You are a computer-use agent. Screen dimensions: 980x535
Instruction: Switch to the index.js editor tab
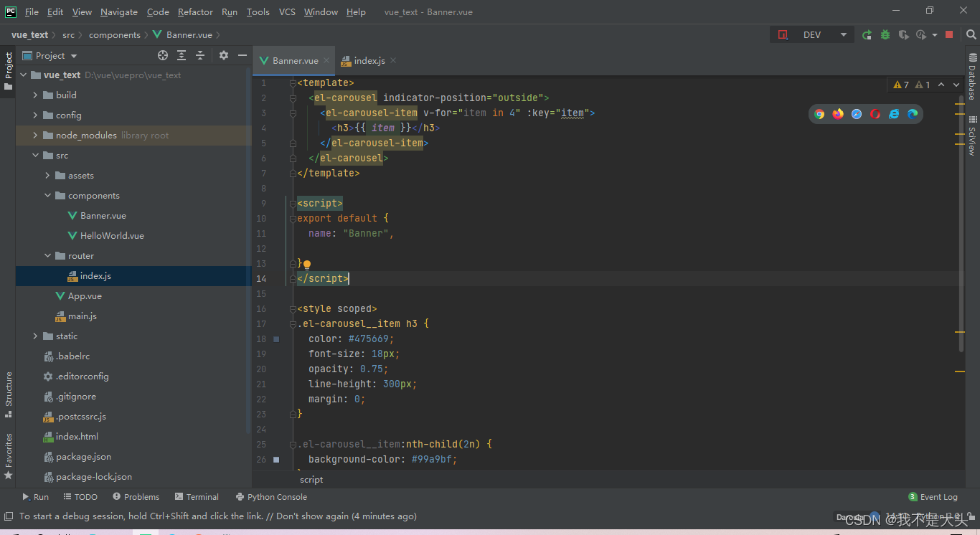[368, 60]
